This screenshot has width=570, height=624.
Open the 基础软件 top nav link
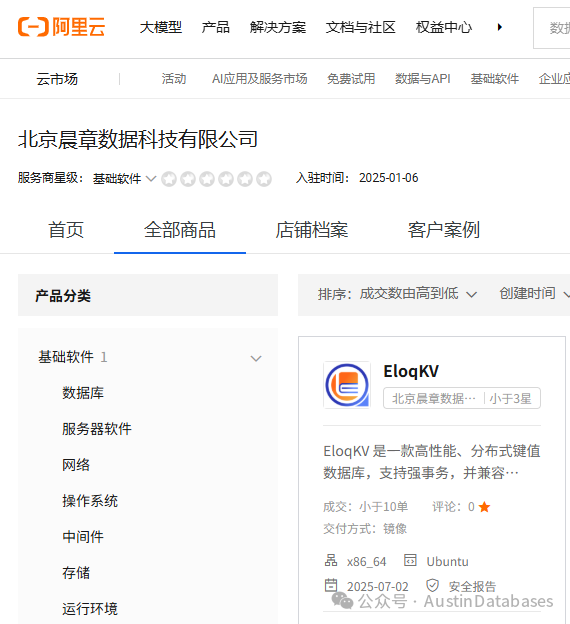(x=494, y=79)
